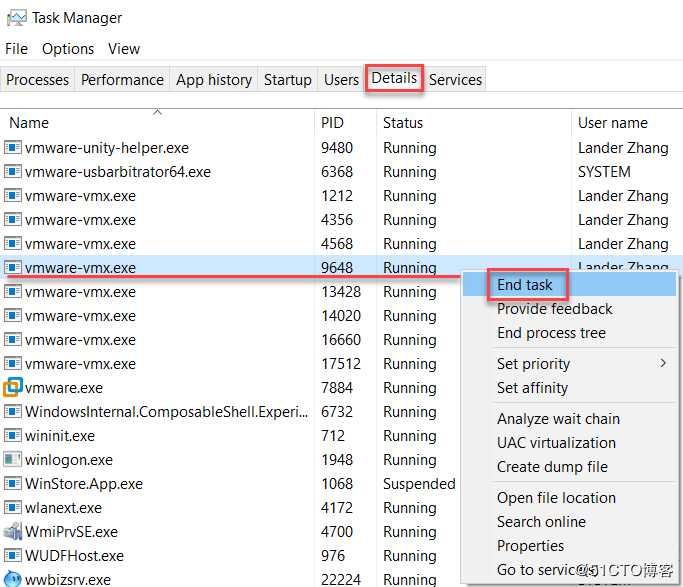Screen dimensions: 683x587
Task: Select vmware-vmx.exe name with PID 4356
Action: [x=80, y=220]
